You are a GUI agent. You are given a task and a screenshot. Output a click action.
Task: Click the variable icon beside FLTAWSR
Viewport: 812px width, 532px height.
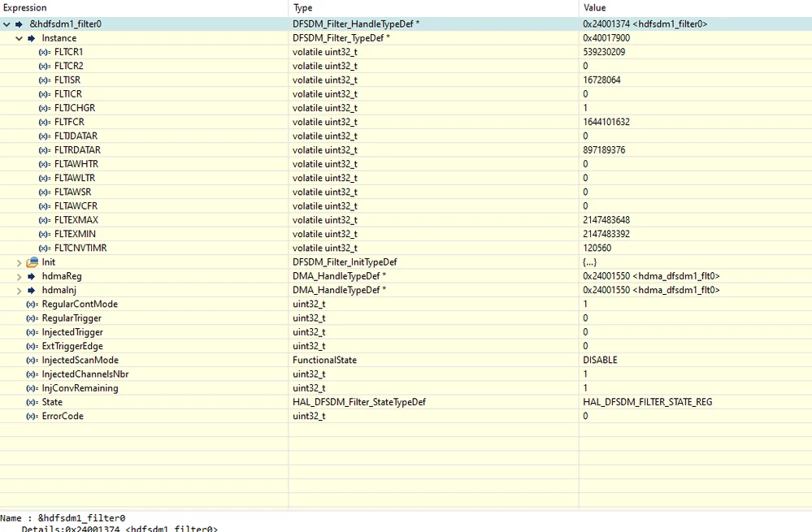(x=45, y=192)
